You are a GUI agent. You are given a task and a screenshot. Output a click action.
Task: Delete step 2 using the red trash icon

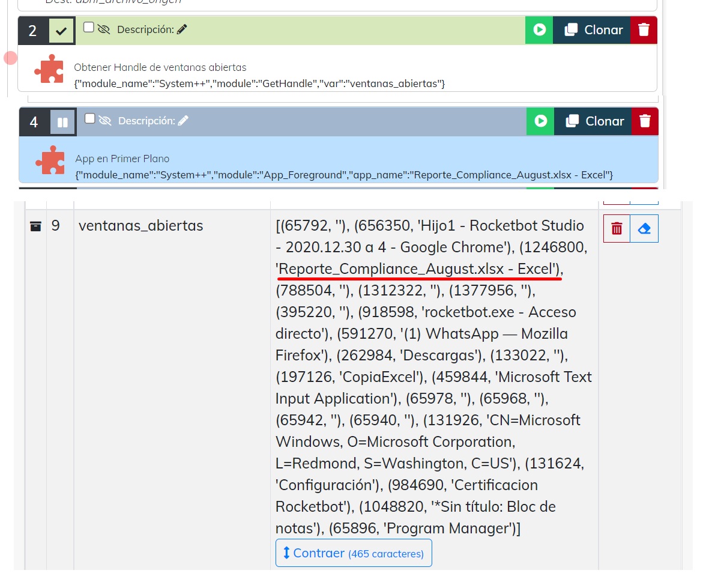tap(643, 30)
